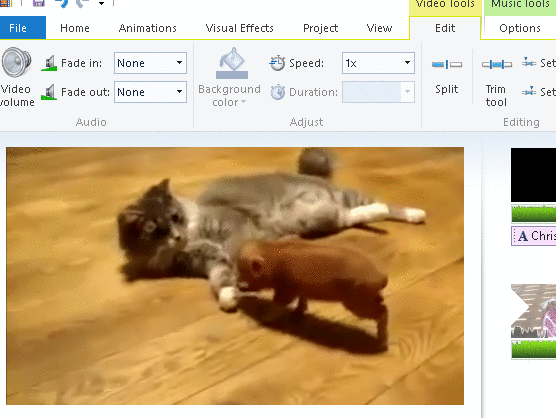
Task: Open the Visual Effects tab
Action: [x=240, y=28]
